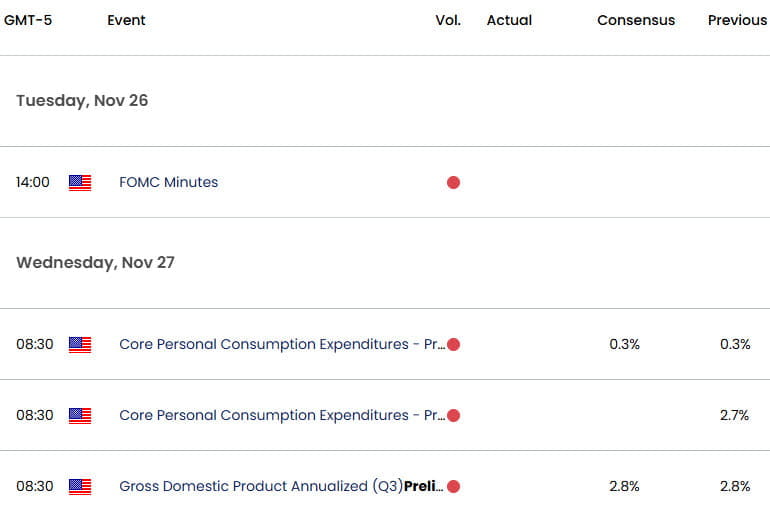Click the US flag on the 0.3% Core PCE row
The image size is (770, 512).
tap(80, 345)
